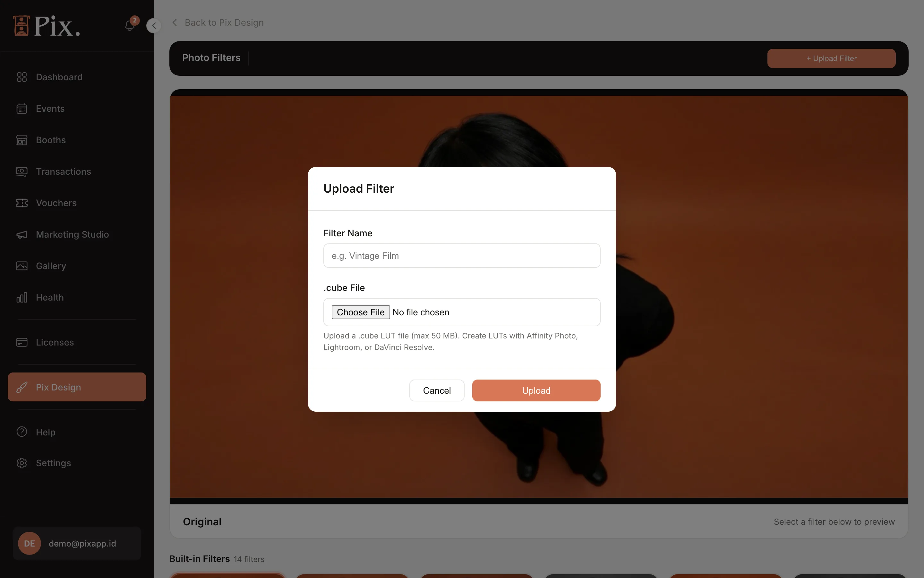Click the Pix Design brush icon

(x=22, y=387)
